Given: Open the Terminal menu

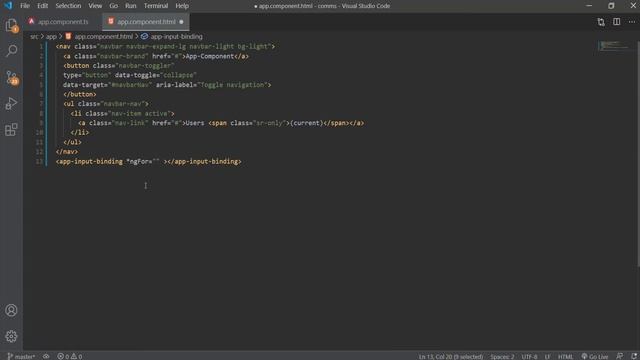Looking at the screenshot, I should point(156,6).
